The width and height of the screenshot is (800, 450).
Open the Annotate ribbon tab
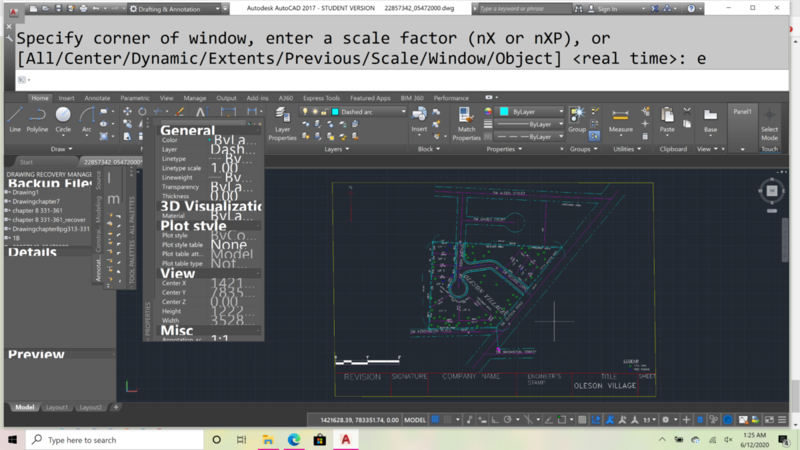click(97, 98)
